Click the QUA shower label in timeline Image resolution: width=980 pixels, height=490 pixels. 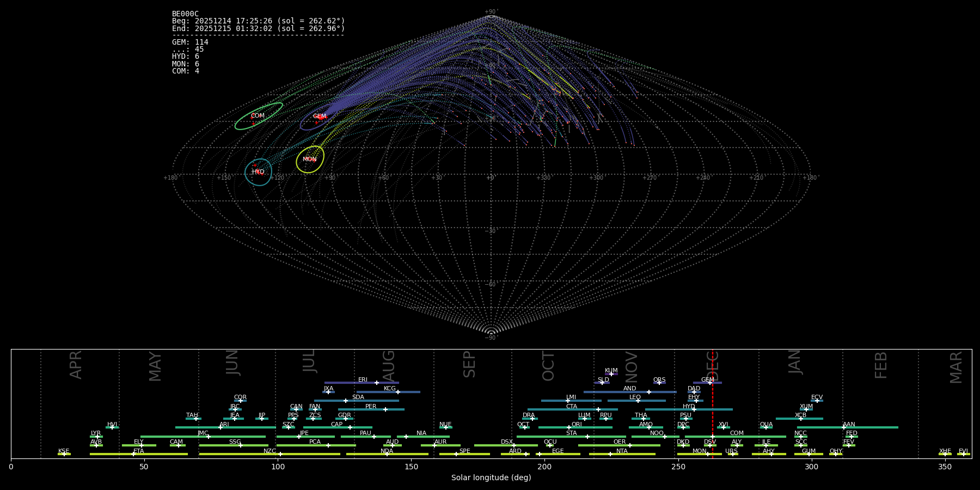pos(766,425)
